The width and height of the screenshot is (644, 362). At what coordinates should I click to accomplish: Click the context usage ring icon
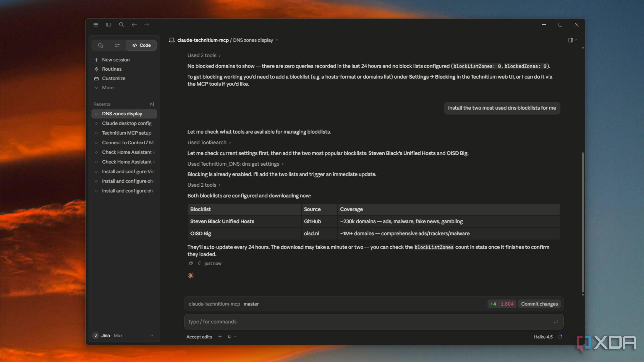560,336
